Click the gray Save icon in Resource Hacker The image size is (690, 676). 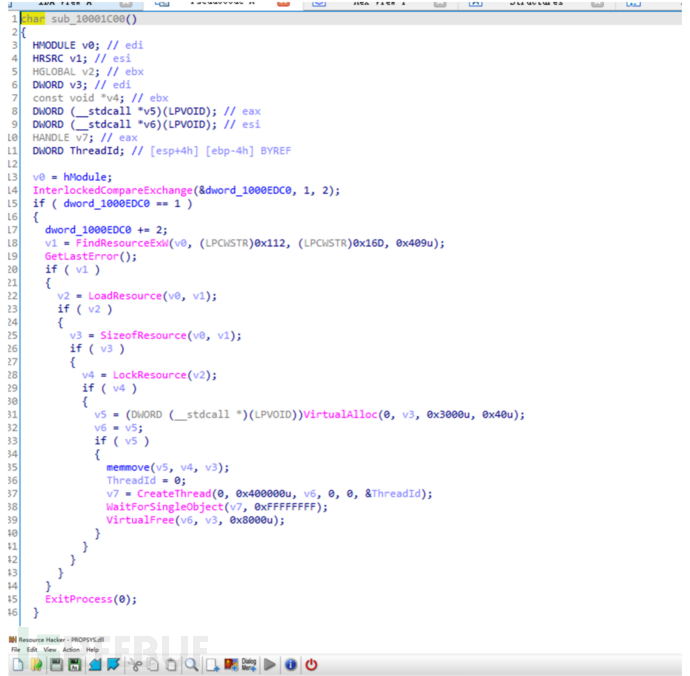pyautogui.click(x=56, y=665)
